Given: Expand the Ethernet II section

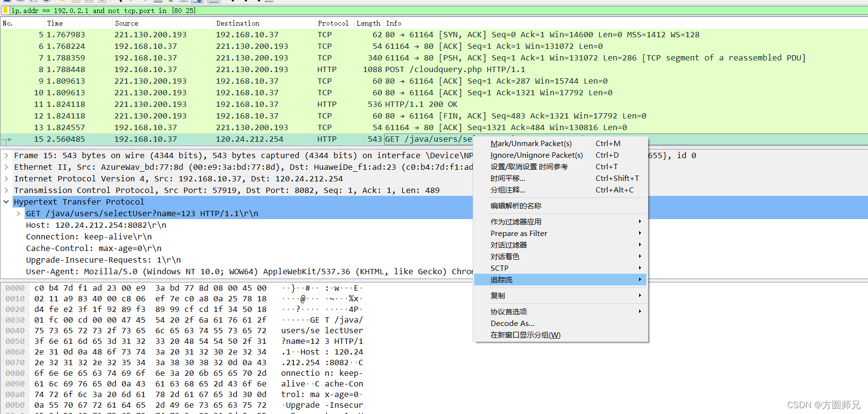Looking at the screenshot, I should 6,167.
